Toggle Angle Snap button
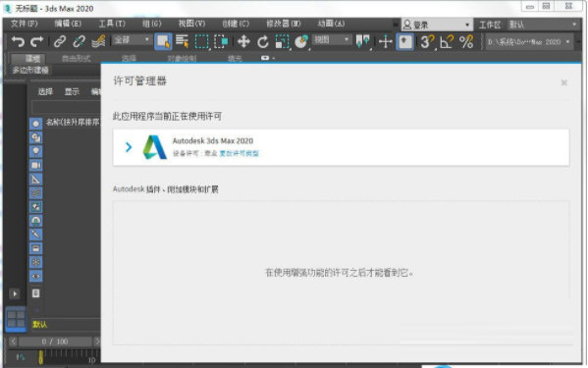Screen dimensions: 588x368 point(447,41)
